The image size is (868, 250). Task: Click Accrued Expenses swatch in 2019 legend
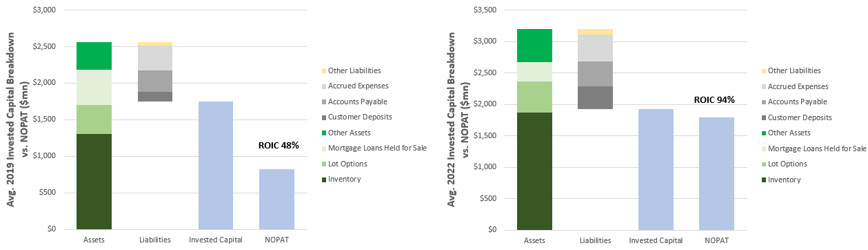click(x=323, y=86)
